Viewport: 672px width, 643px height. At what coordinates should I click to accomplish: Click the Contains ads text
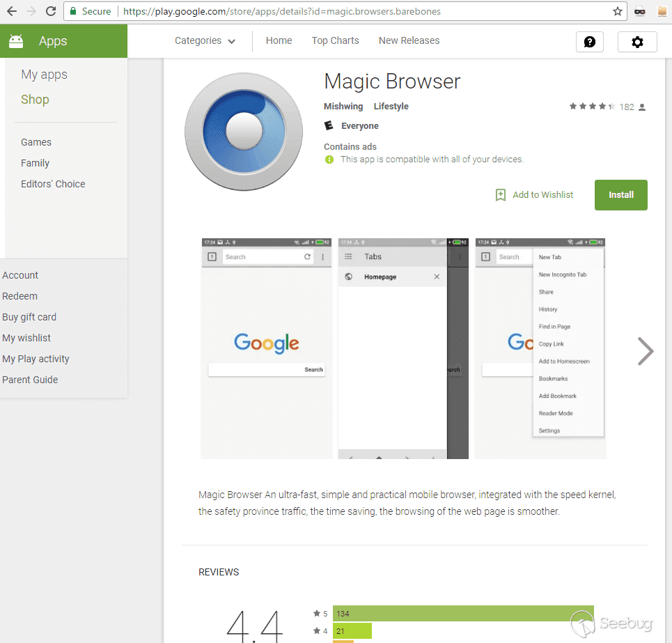pyautogui.click(x=350, y=146)
